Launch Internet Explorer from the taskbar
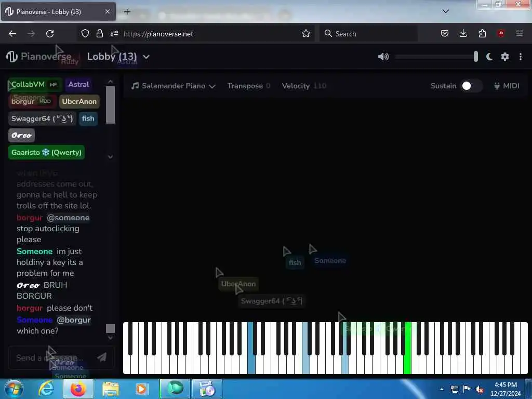This screenshot has height=399, width=532. coord(46,389)
